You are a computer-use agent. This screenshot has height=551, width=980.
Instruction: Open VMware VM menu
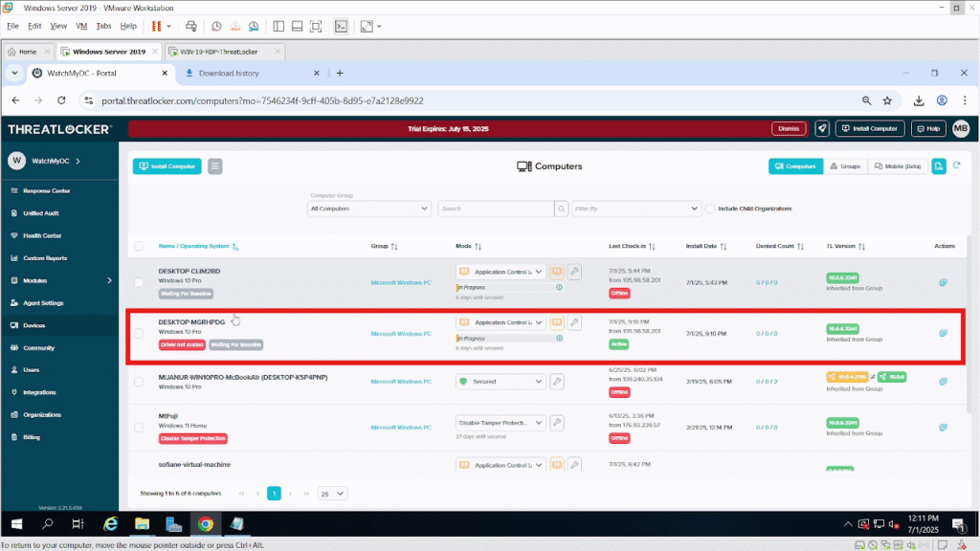pyautogui.click(x=81, y=26)
